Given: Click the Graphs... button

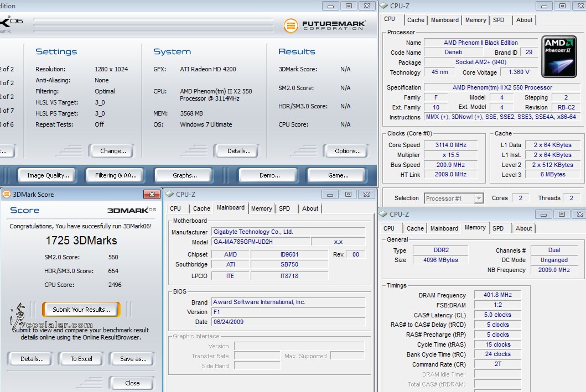Looking at the screenshot, I should point(185,175).
